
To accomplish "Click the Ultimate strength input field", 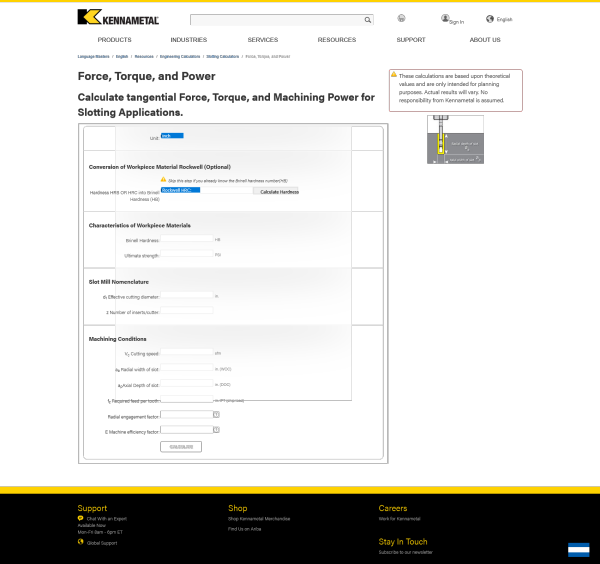I will pyautogui.click(x=187, y=254).
